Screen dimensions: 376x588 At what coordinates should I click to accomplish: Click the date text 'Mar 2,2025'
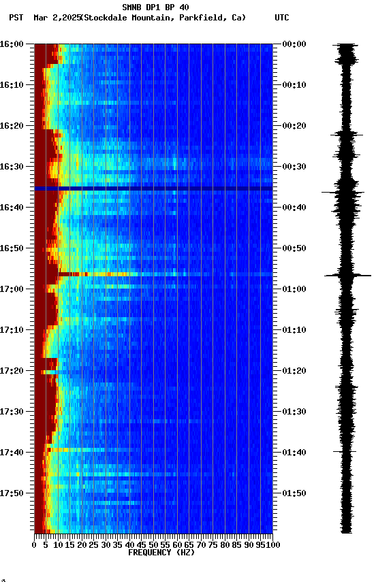[57, 18]
